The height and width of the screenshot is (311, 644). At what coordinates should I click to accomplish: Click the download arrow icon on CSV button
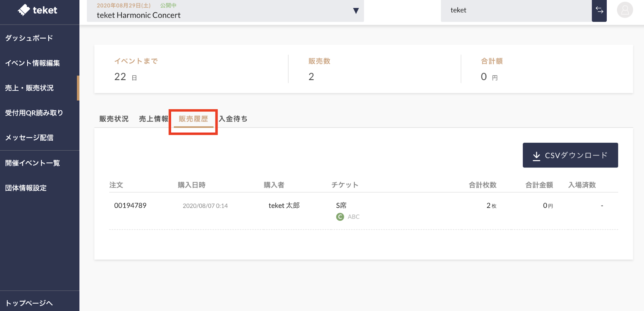pos(536,156)
